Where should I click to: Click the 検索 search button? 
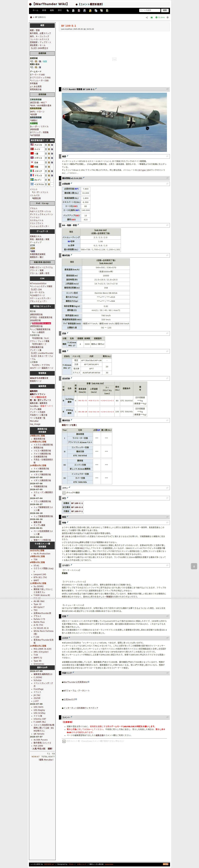point(165,10)
